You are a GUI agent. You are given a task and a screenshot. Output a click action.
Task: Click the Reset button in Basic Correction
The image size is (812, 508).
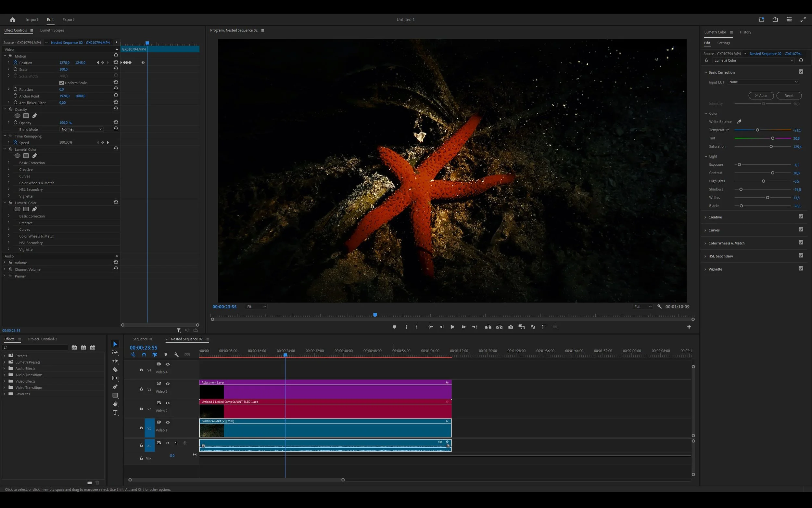tap(789, 96)
